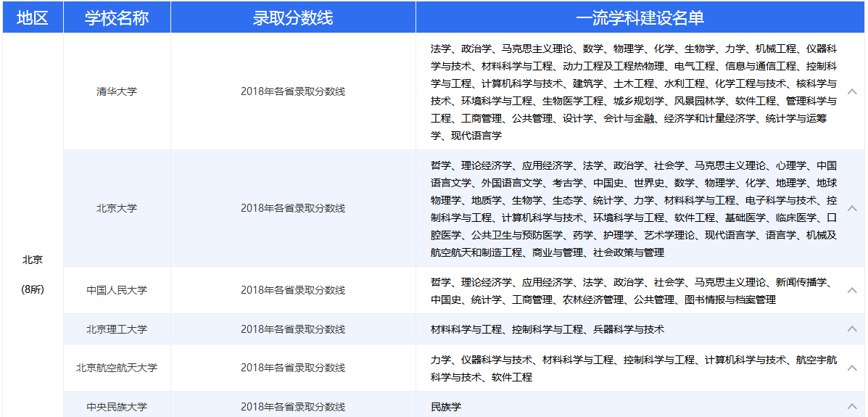Click 清华大学's subject list text
The height and width of the screenshot is (417, 868).
click(634, 92)
